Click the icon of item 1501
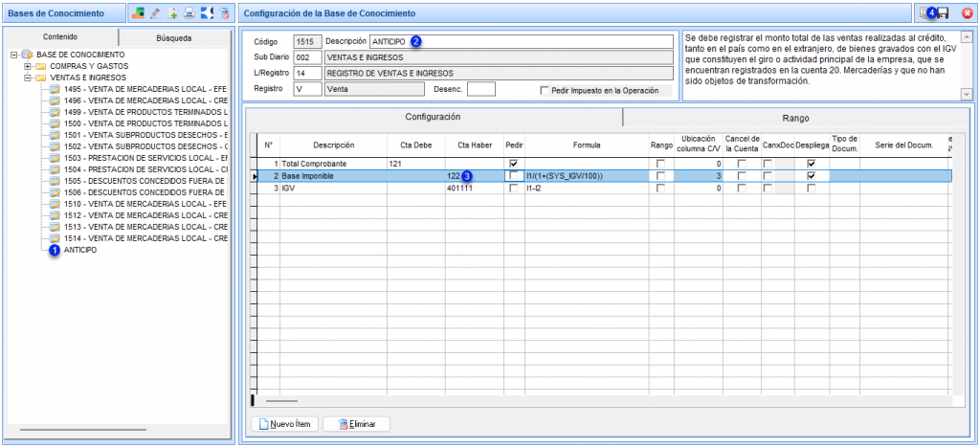Viewport: 980px width, 447px height. click(x=56, y=135)
